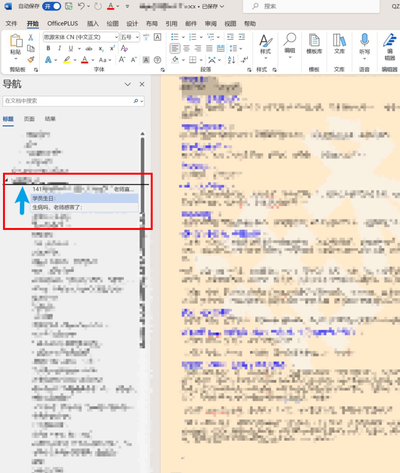Close the 导航 navigation pane
Image resolution: width=400 pixels, height=473 pixels.
click(142, 84)
